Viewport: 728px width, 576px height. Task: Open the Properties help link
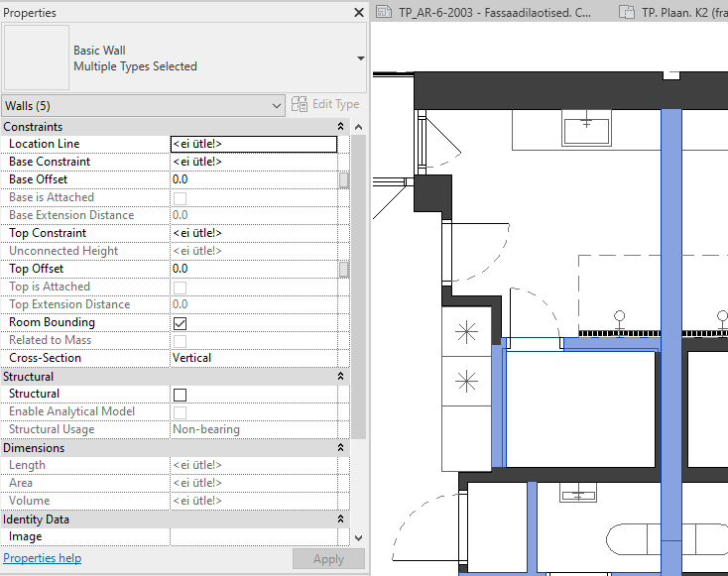[42, 558]
